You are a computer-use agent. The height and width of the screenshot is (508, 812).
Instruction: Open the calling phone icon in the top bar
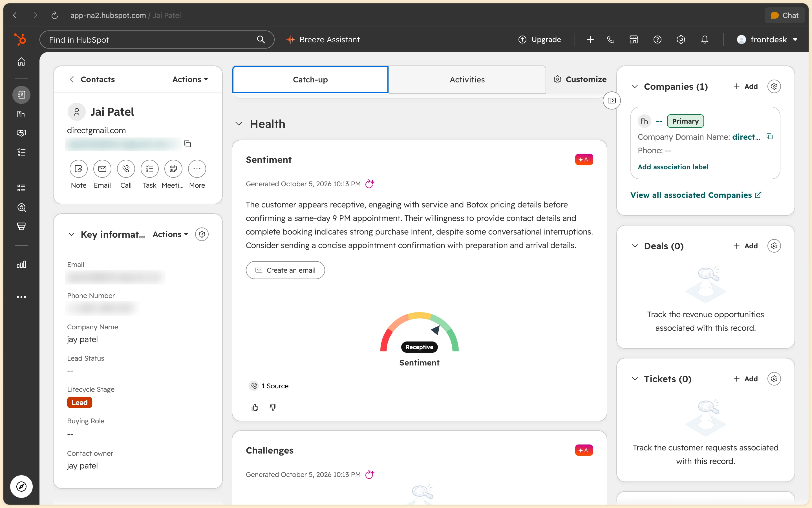pos(611,40)
